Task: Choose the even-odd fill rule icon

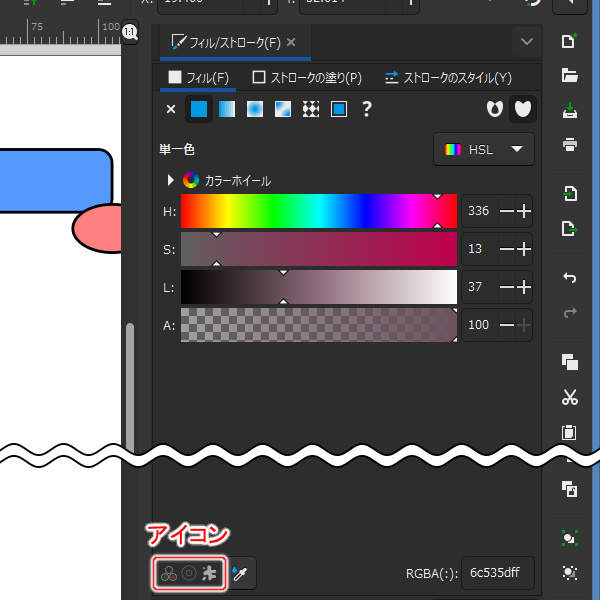Action: click(x=494, y=109)
